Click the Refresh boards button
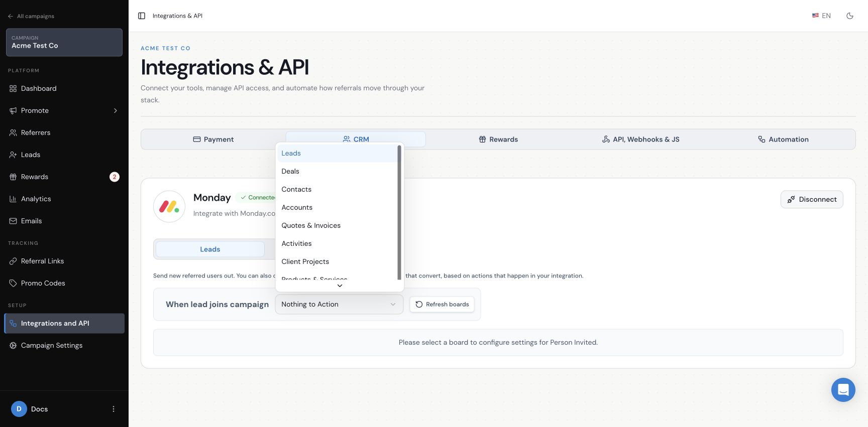Viewport: 868px width, 427px height. click(x=442, y=304)
